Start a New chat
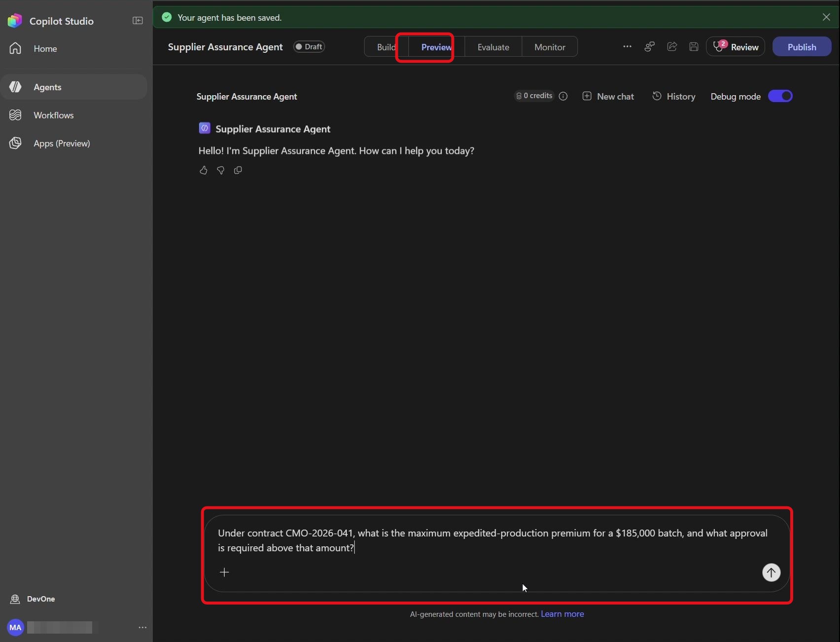 pos(608,96)
